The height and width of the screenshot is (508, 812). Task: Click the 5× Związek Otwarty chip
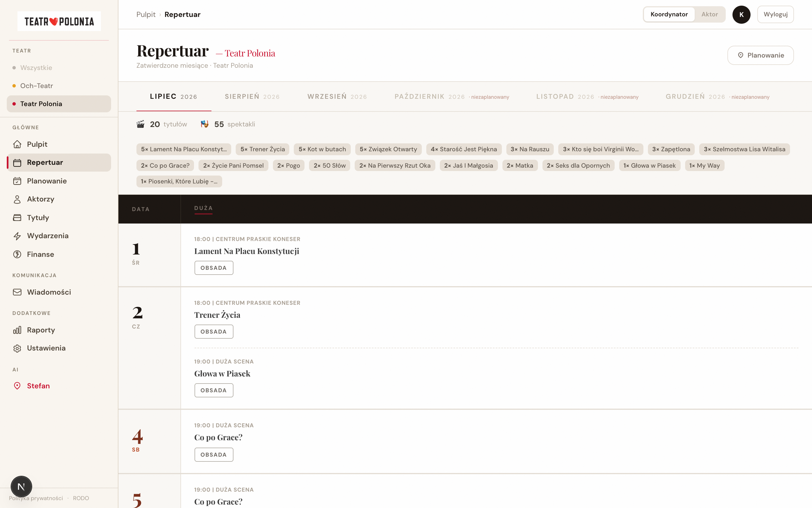(x=388, y=149)
